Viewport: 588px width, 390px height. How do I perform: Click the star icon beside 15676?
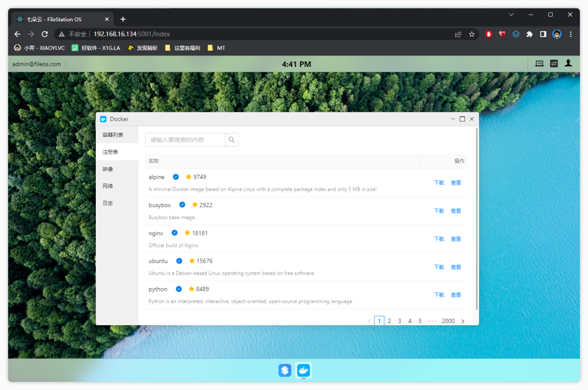coord(192,260)
